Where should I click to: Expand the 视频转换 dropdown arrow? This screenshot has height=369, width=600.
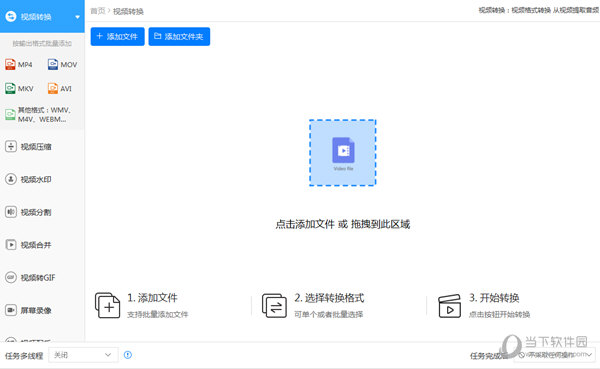click(77, 17)
